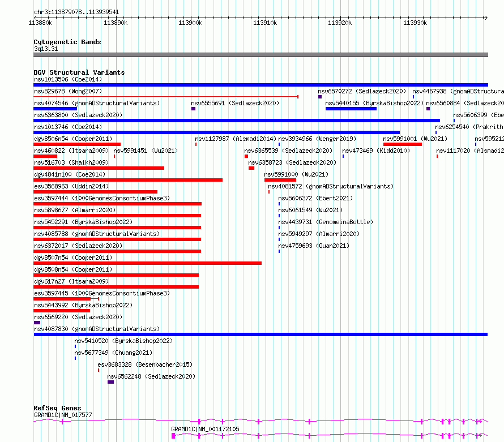Open the nsv1013746 (Coe2014) label
504x442 pixels.
click(68, 127)
